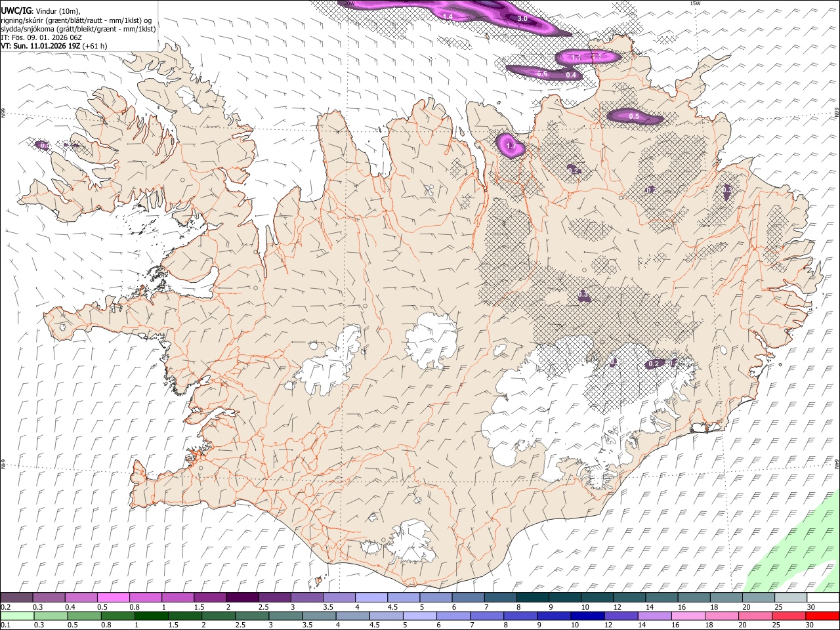The width and height of the screenshot is (840, 630).
Task: Pick the 0.2 swatch in the purple snow scale
Action: [16, 597]
